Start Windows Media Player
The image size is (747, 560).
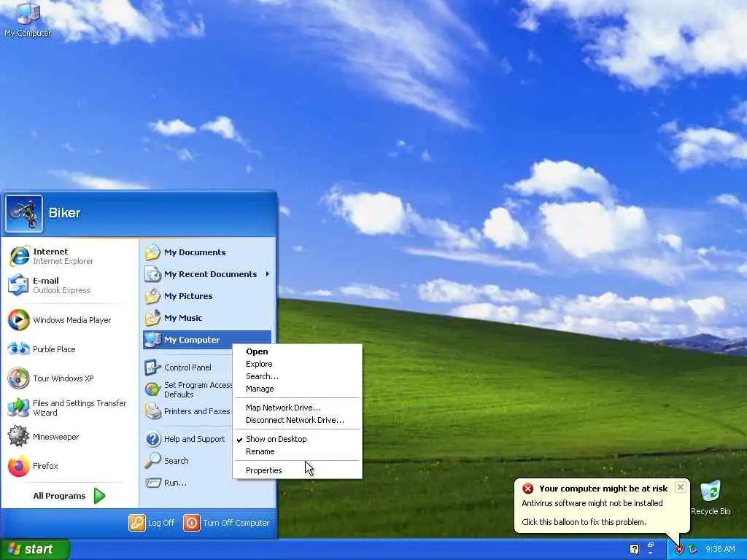pos(69,320)
